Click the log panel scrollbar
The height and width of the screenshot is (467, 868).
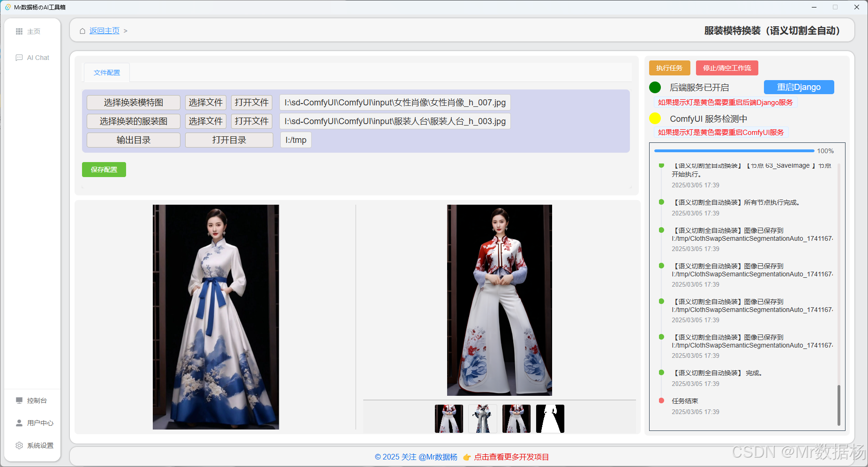tap(839, 405)
